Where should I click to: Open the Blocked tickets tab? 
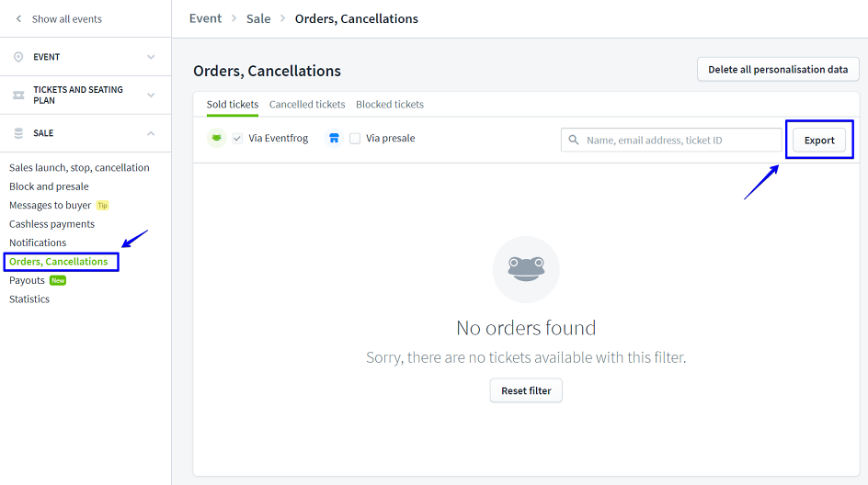(390, 105)
